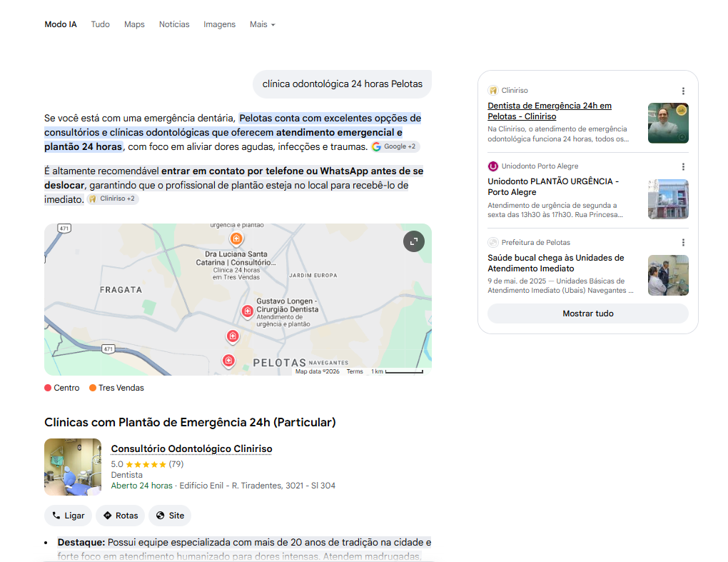Click the Gustavo Longen map pin

coord(247,311)
